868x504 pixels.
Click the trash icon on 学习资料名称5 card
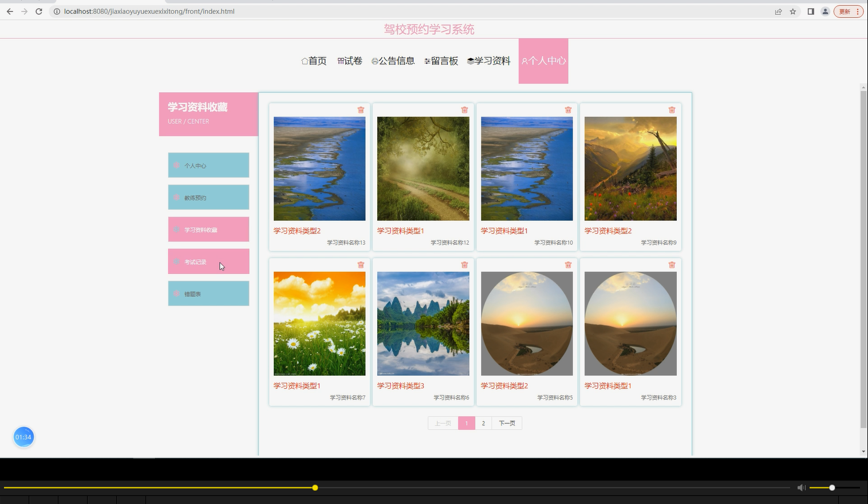coord(567,265)
